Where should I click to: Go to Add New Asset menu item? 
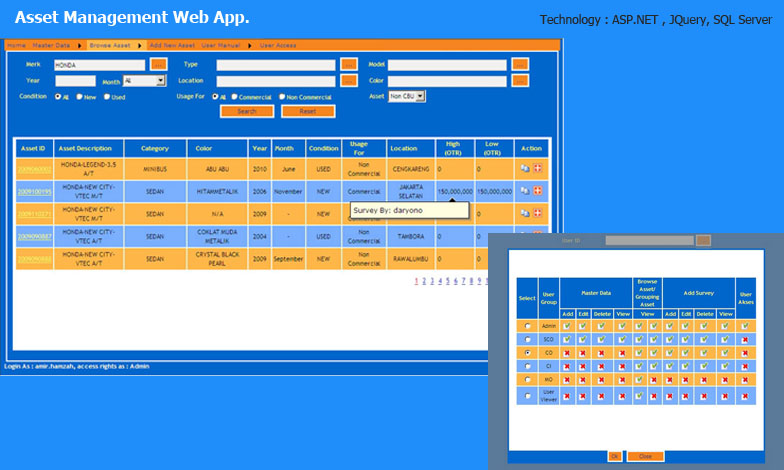pyautogui.click(x=170, y=46)
